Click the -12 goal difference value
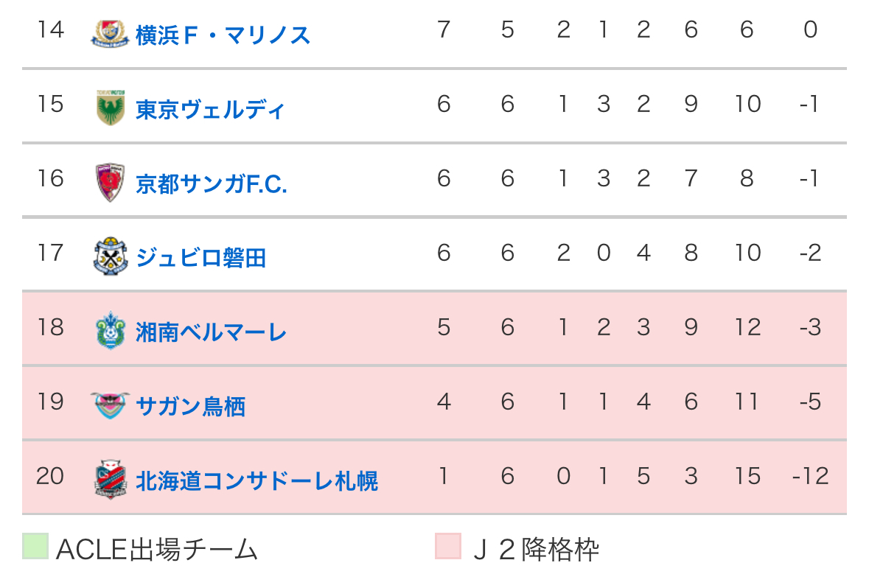This screenshot has width=869, height=588. [810, 476]
